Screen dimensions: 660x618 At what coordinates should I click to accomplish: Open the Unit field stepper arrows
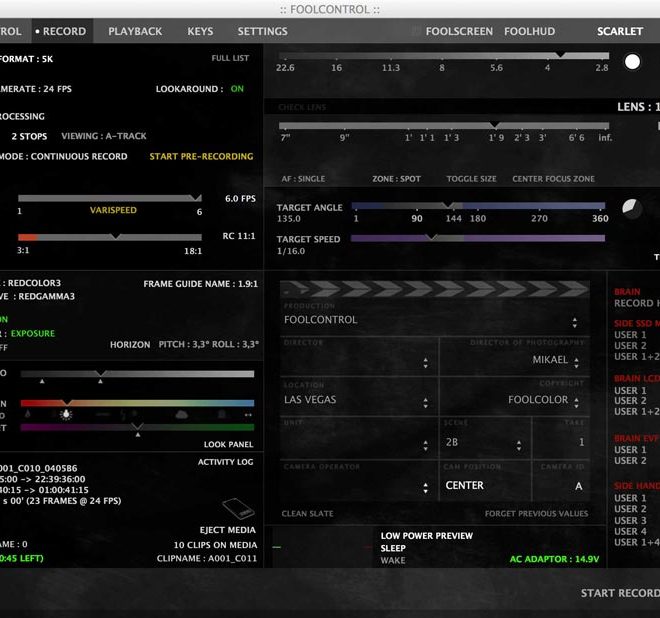[x=426, y=445]
